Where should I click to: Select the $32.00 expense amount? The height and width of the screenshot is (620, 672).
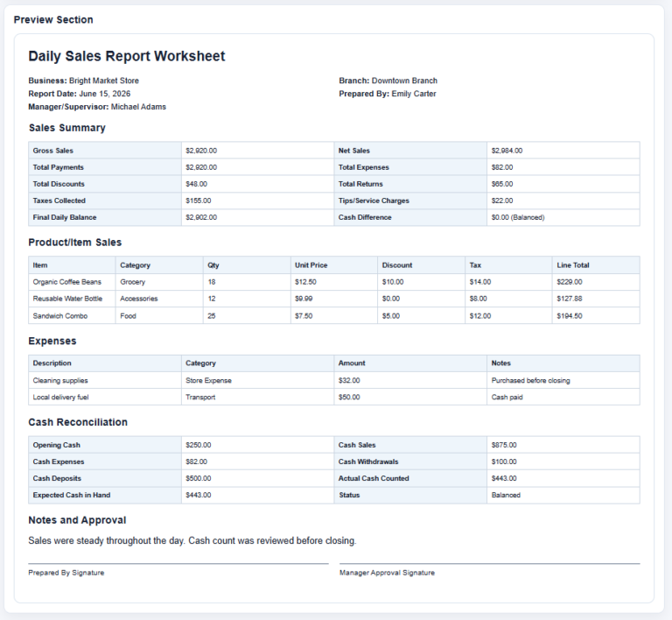tap(349, 380)
